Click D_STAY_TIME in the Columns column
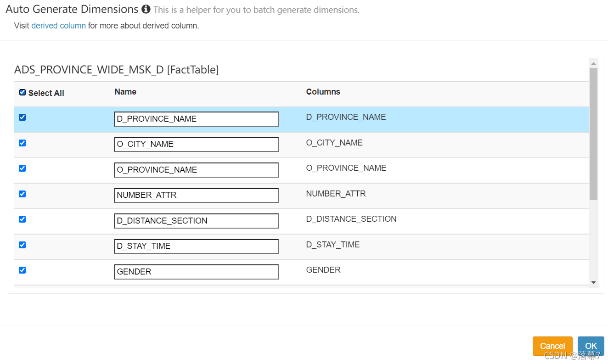The image size is (608, 364). coord(333,245)
